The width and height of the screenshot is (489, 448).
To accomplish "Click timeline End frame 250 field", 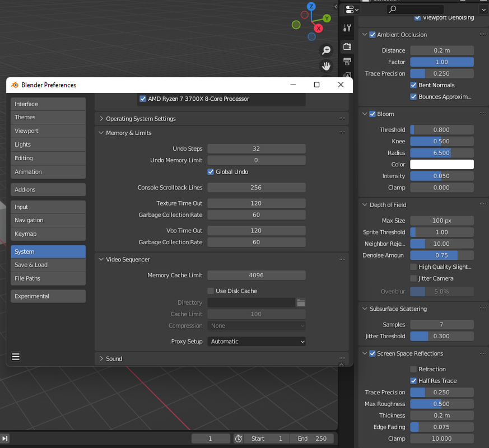I will pos(311,438).
